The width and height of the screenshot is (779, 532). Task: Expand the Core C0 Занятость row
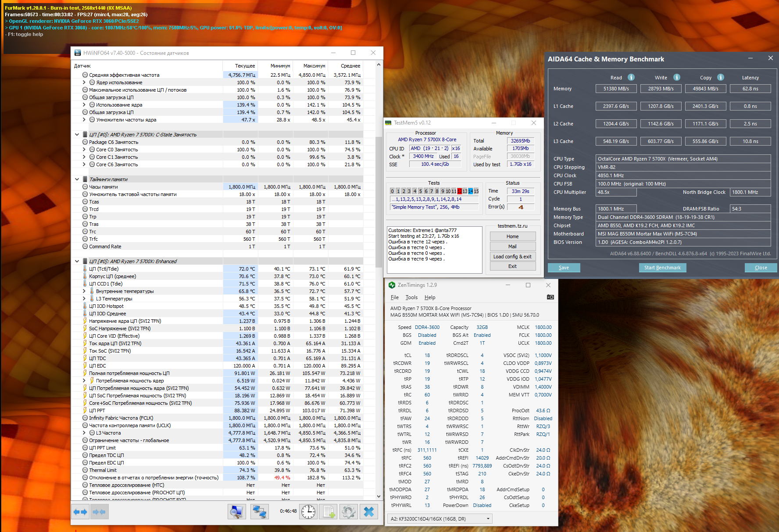84,150
